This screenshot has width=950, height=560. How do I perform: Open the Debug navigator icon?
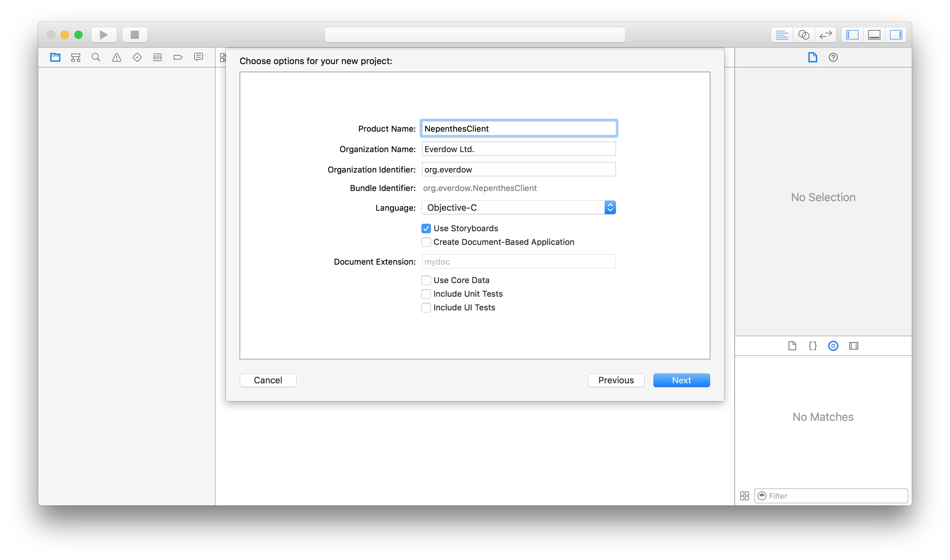157,57
